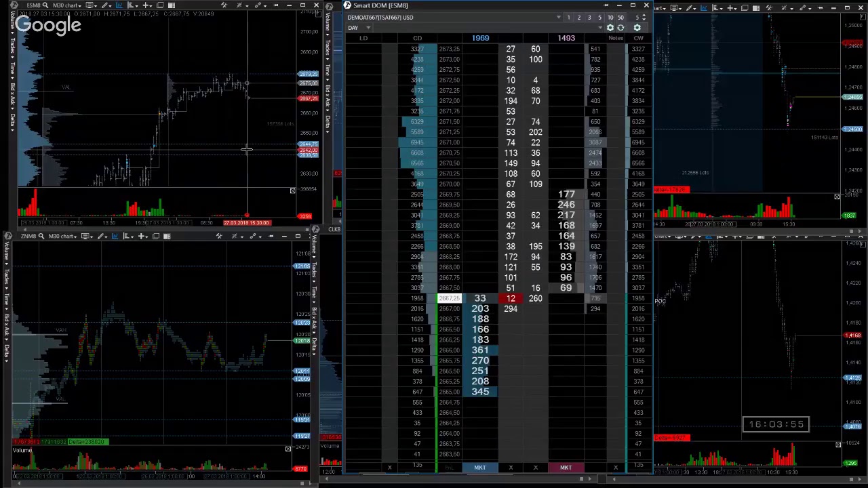Click the drawing pencil in ZNM8 chart toolbar

(x=102, y=236)
